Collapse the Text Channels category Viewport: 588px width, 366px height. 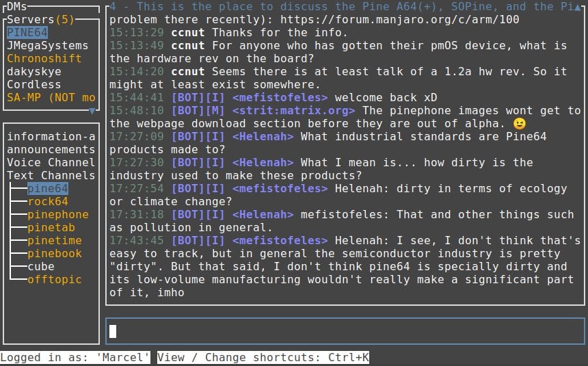[x=51, y=175]
